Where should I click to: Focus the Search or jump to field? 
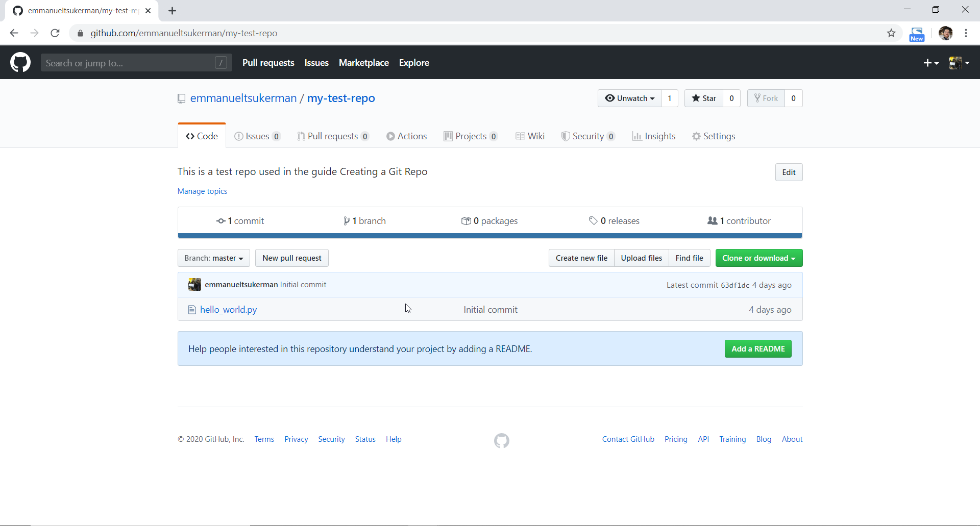(x=136, y=63)
